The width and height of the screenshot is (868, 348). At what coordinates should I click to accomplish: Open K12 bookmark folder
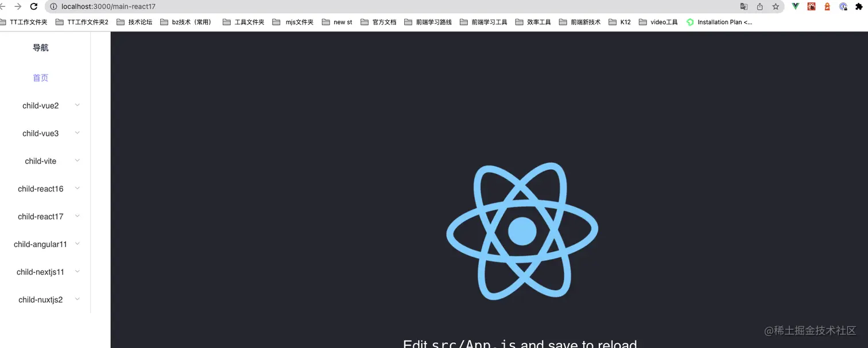[x=619, y=22]
